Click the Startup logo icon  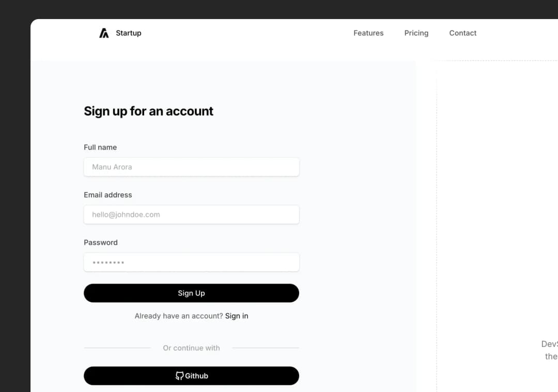click(x=104, y=33)
